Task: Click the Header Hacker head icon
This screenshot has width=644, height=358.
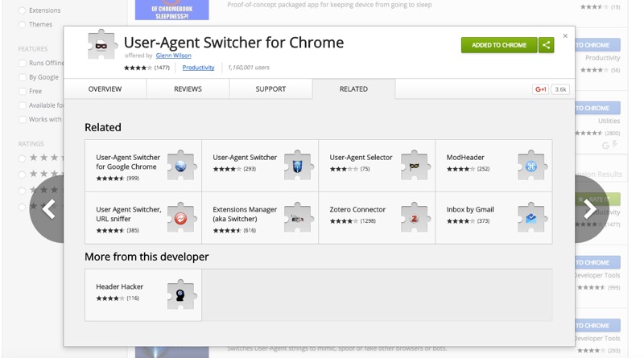Action: [180, 295]
